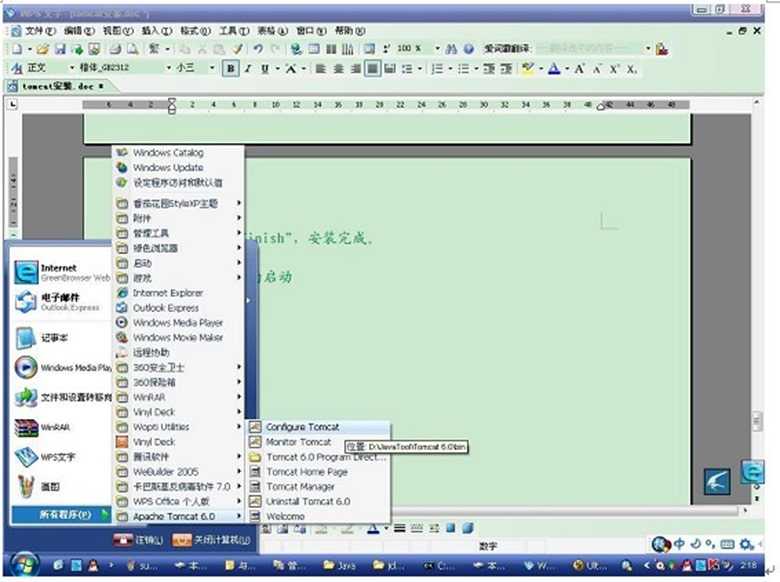Viewport: 780px width, 582px height.
Task: Click the Decrease Indent icon
Action: click(x=489, y=69)
